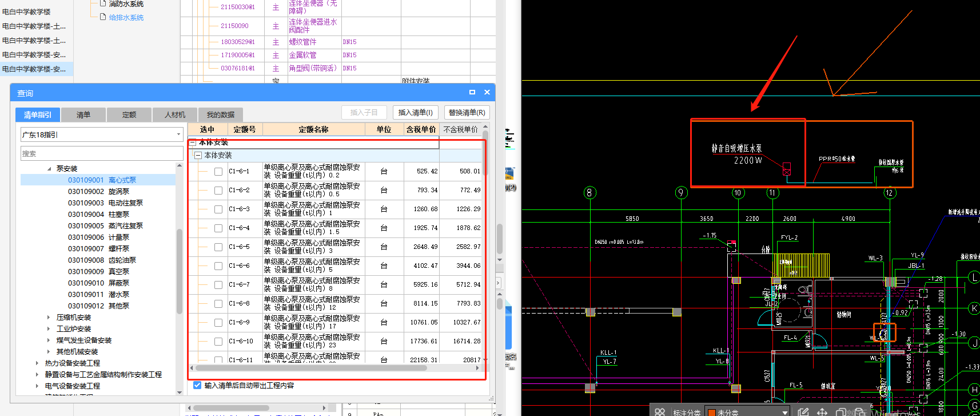Click the 插入清单(I) button
The width and height of the screenshot is (980, 416).
click(416, 113)
